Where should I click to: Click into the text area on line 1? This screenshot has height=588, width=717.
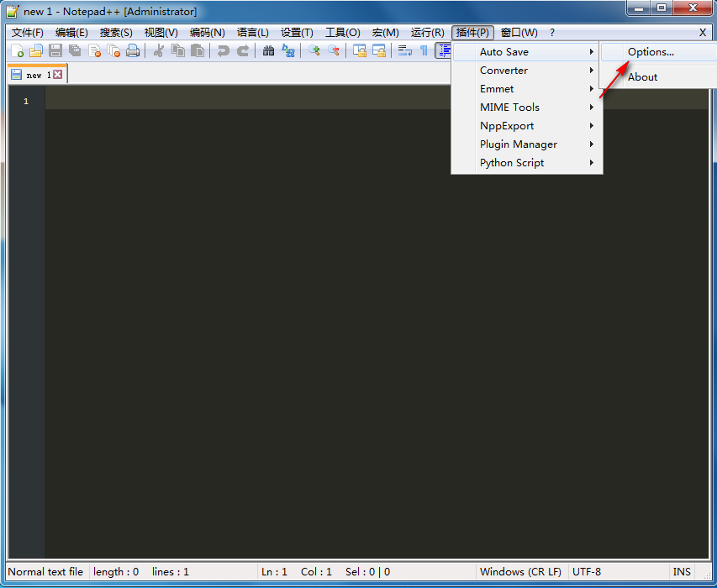[376, 99]
